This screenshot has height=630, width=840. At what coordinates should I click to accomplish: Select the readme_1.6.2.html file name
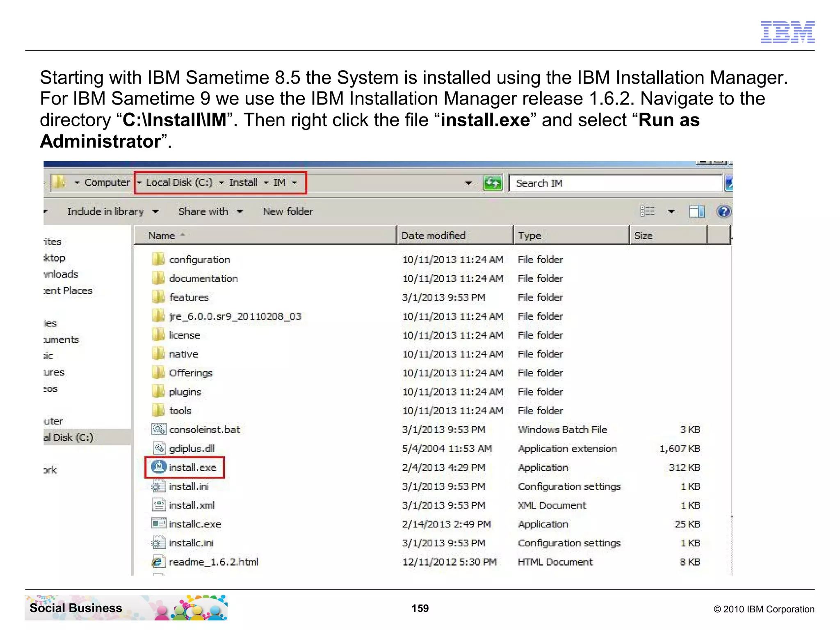click(213, 562)
